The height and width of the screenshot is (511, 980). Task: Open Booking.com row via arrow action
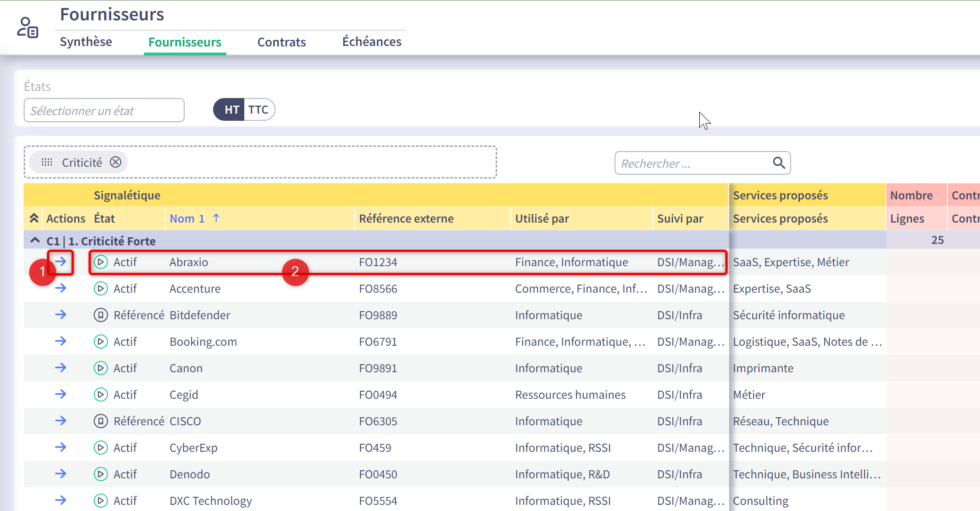(x=61, y=341)
